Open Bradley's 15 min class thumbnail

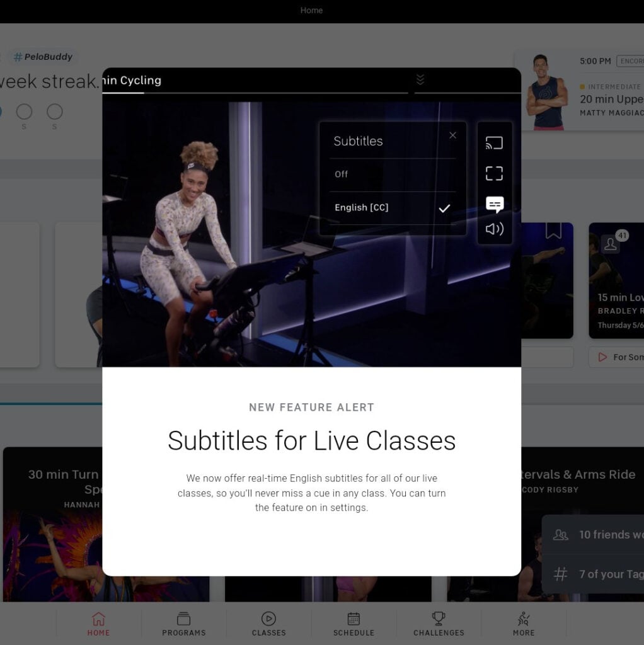click(621, 280)
